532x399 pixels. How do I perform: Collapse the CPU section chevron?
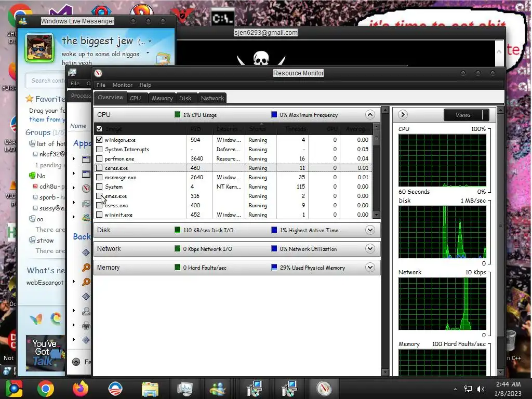coord(370,115)
